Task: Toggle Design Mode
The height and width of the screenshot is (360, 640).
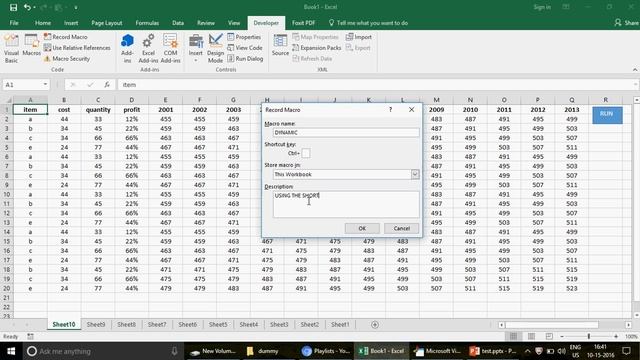Action: pyautogui.click(x=215, y=49)
